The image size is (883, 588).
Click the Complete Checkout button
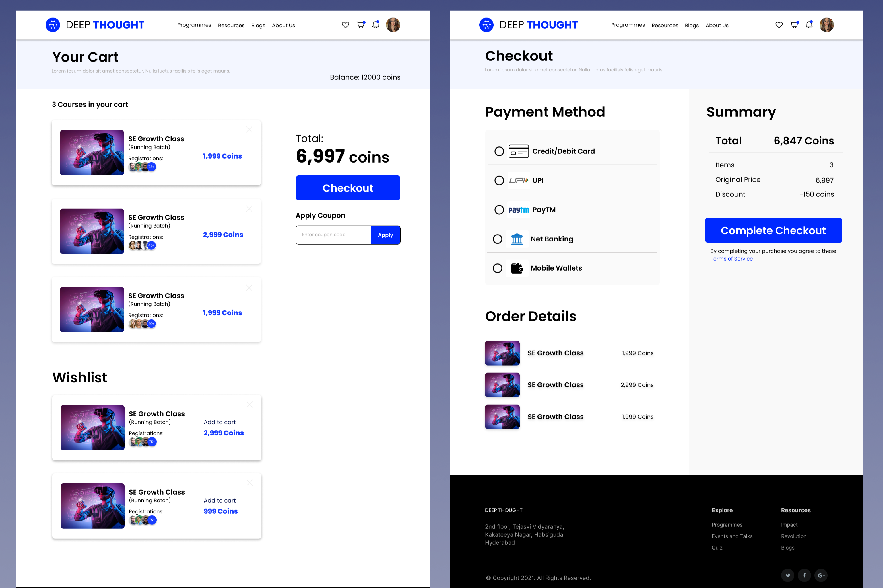773,230
